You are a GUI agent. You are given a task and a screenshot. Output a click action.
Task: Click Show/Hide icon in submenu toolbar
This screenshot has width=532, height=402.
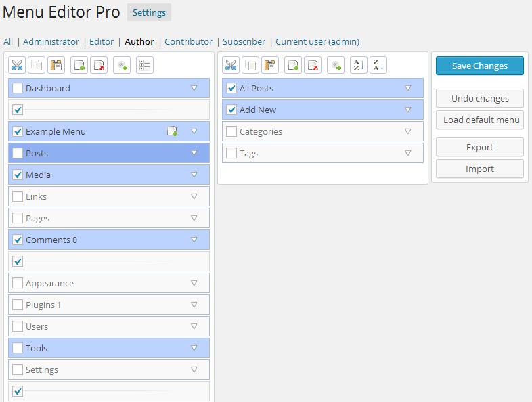[x=336, y=65]
